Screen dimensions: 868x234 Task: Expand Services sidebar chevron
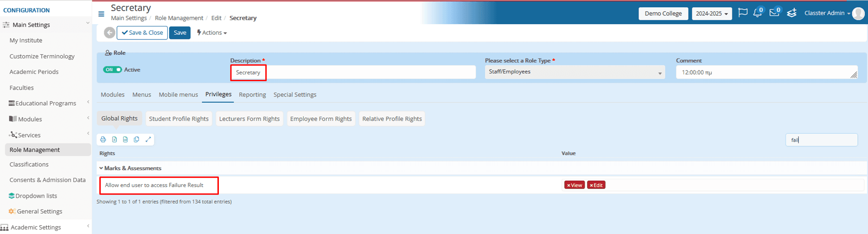[x=88, y=134]
